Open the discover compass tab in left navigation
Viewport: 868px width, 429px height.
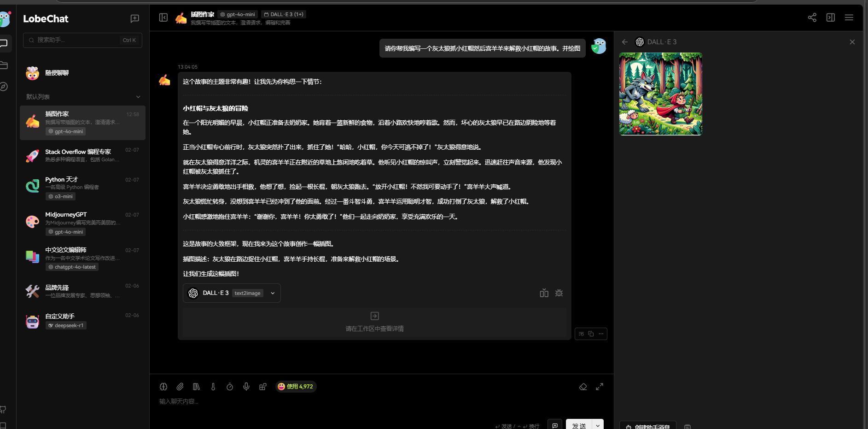(x=4, y=87)
